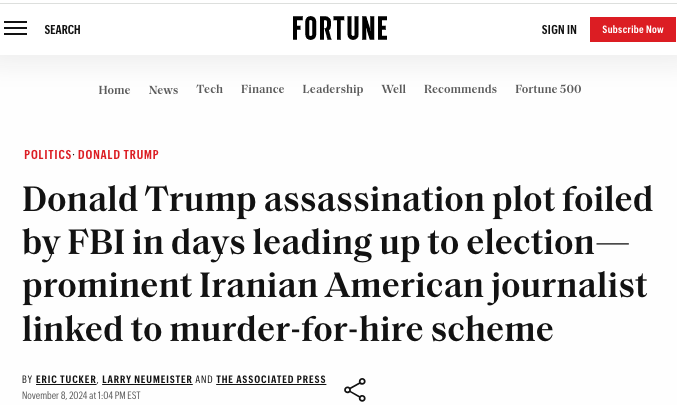The width and height of the screenshot is (677, 405).
Task: Open the Search option
Action: click(x=62, y=30)
